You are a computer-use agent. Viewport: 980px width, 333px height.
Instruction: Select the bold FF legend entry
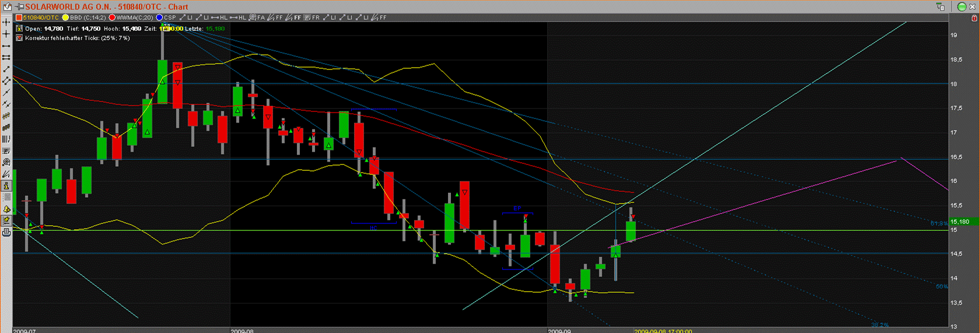click(293, 17)
